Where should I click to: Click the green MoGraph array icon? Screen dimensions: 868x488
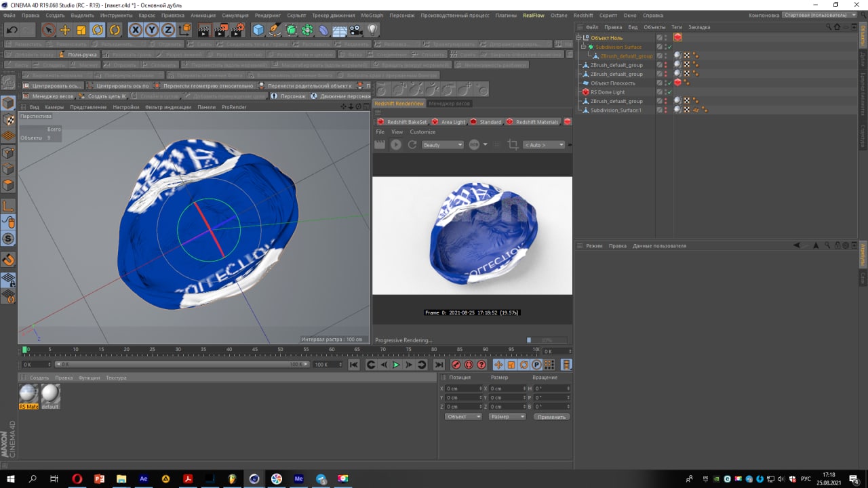(x=307, y=30)
